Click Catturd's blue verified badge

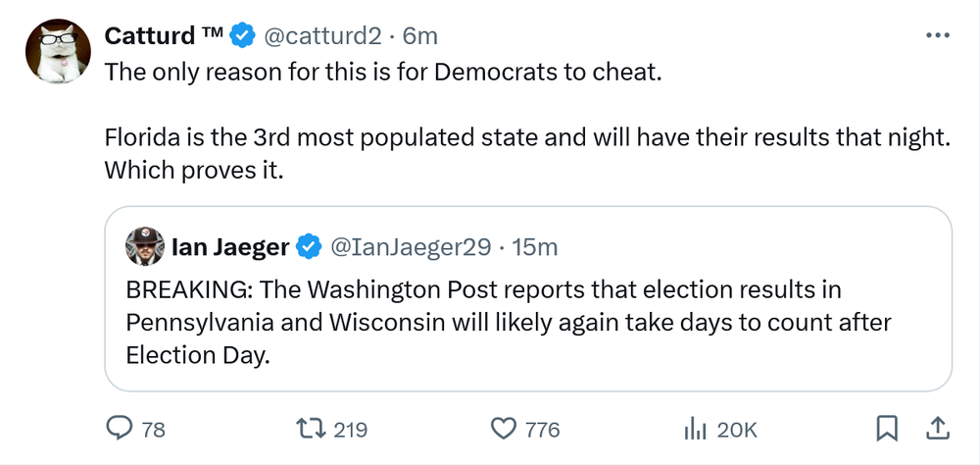pos(241,36)
